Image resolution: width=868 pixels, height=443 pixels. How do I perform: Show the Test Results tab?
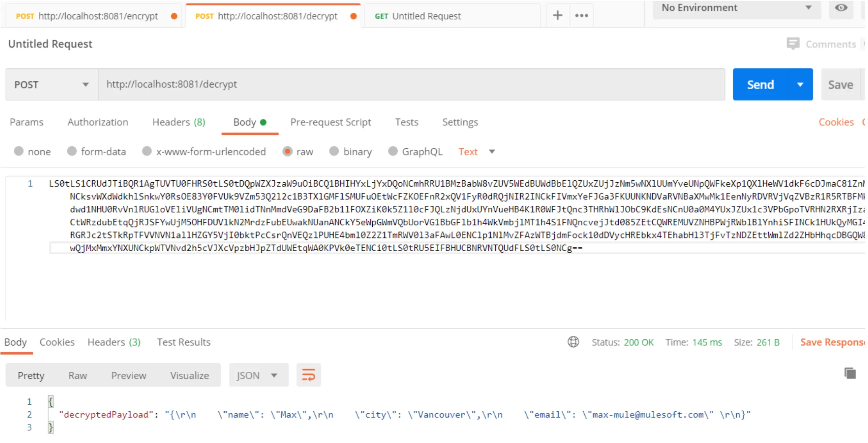(x=184, y=342)
